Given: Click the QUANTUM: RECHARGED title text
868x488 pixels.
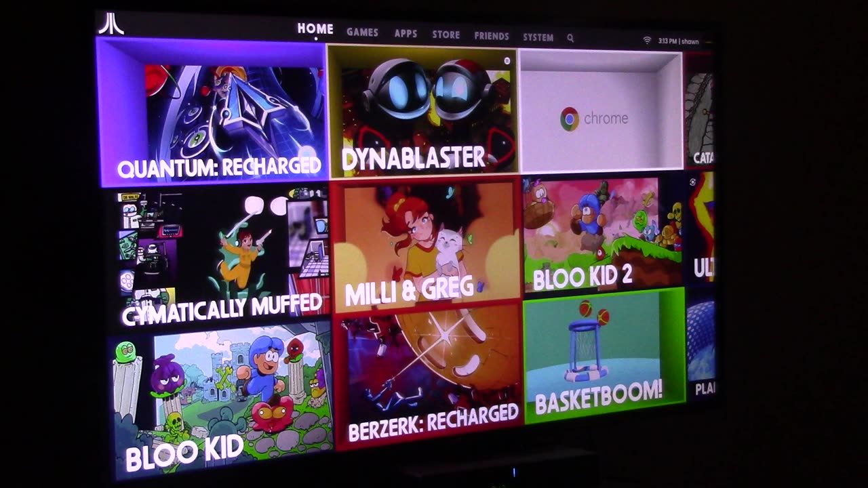Looking at the screenshot, I should [x=219, y=167].
